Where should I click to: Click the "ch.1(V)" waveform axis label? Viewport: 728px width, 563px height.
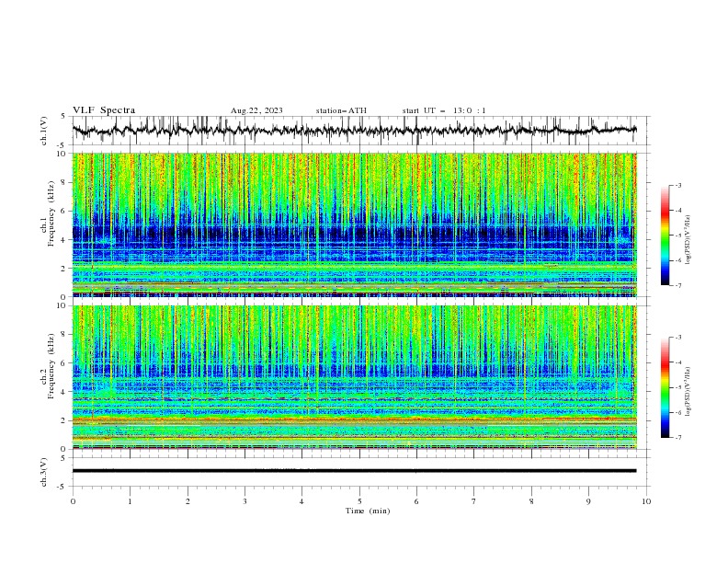point(44,131)
